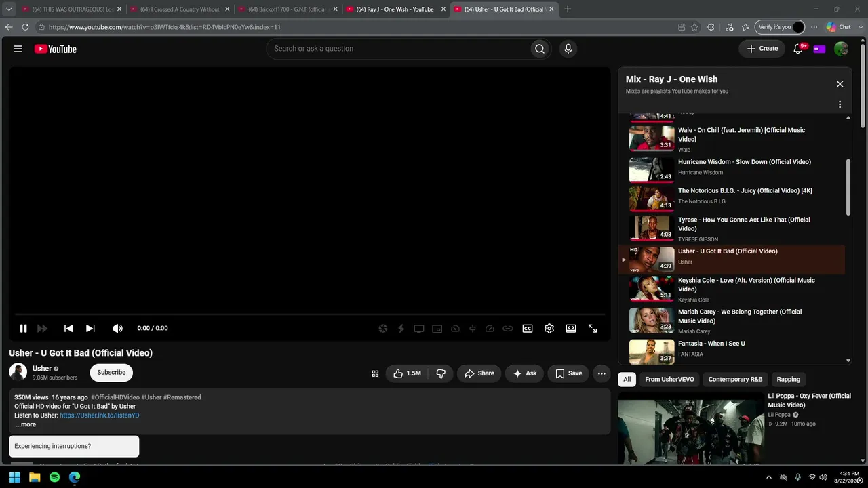Open Usher's channel avatar

(x=18, y=371)
